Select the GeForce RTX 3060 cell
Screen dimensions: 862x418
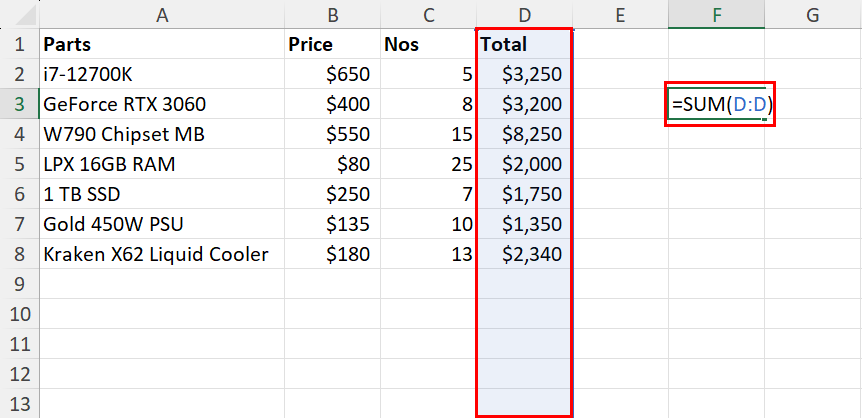tap(162, 104)
